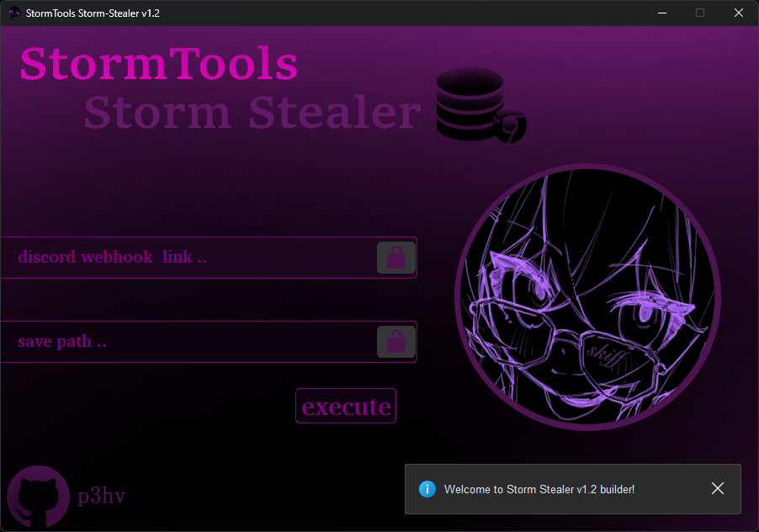Image resolution: width=759 pixels, height=532 pixels.
Task: Click the app icon in the title bar
Action: (x=14, y=13)
